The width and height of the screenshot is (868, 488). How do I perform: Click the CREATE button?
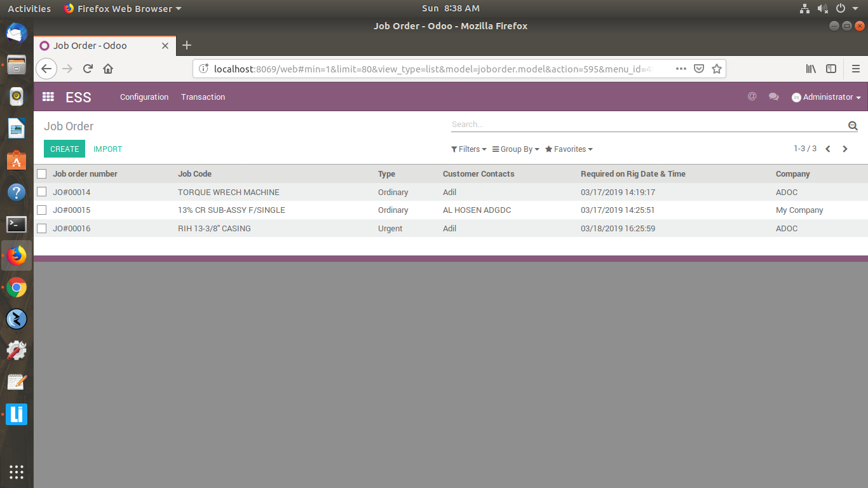coord(64,148)
